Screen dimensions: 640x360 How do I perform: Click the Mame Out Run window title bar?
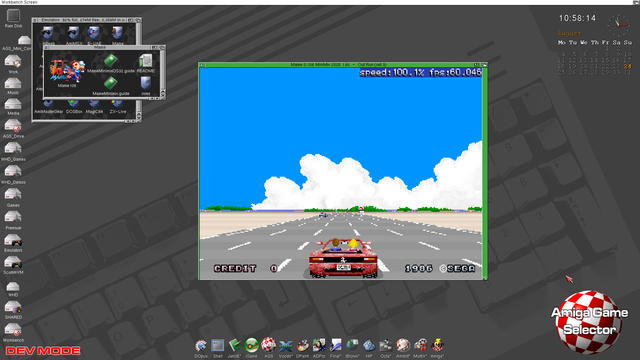tap(339, 64)
